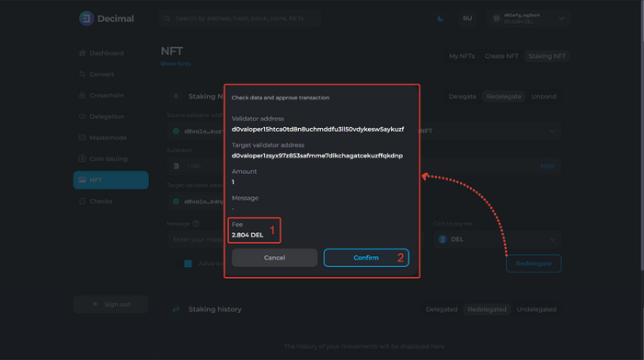Click the Sign out arrow icon
Viewport: 644px width, 360px height.
click(x=96, y=304)
